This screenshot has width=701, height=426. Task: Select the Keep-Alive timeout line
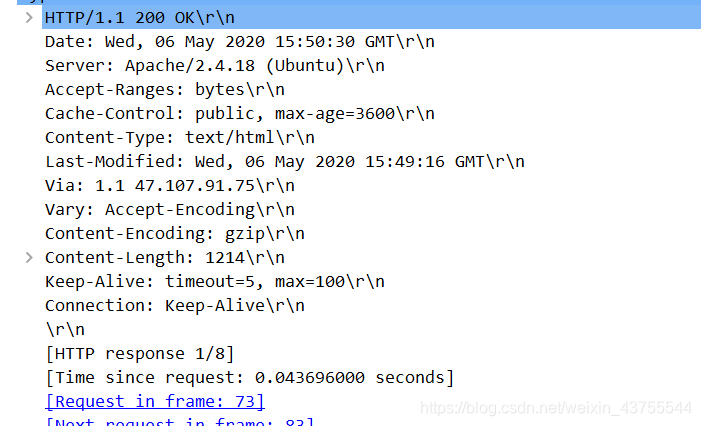pyautogui.click(x=215, y=282)
